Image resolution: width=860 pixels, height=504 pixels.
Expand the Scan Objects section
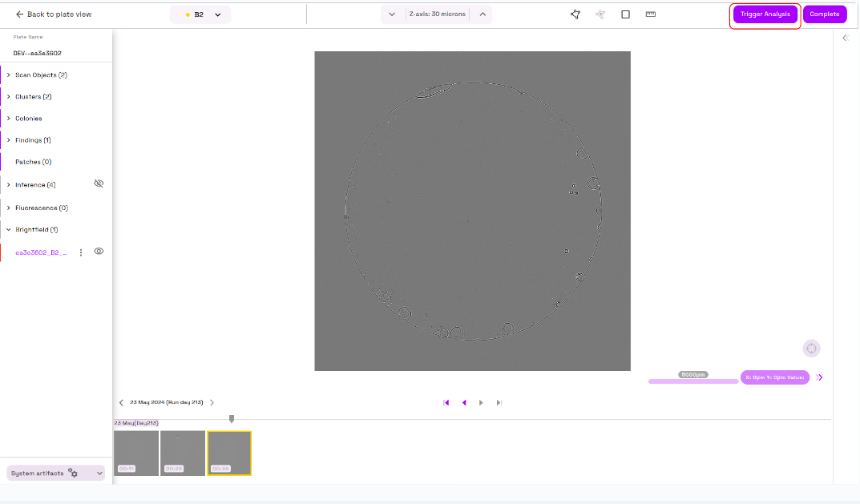(x=8, y=75)
